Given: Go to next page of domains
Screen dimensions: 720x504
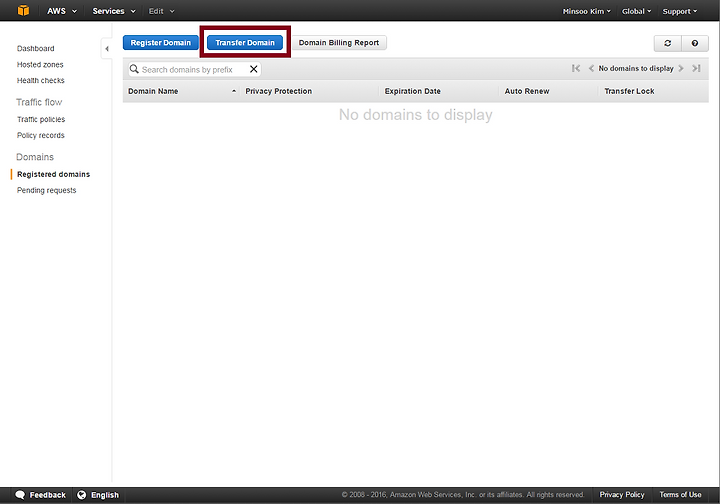Looking at the screenshot, I should (681, 68).
